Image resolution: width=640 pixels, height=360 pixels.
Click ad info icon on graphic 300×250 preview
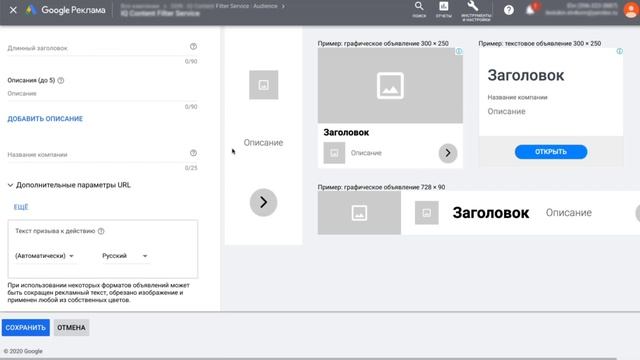click(x=459, y=51)
